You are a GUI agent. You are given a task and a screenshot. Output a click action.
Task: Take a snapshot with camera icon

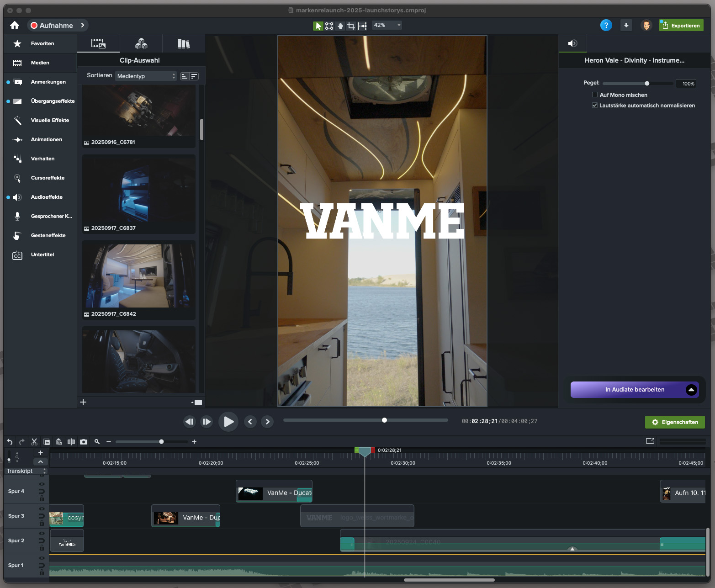84,442
